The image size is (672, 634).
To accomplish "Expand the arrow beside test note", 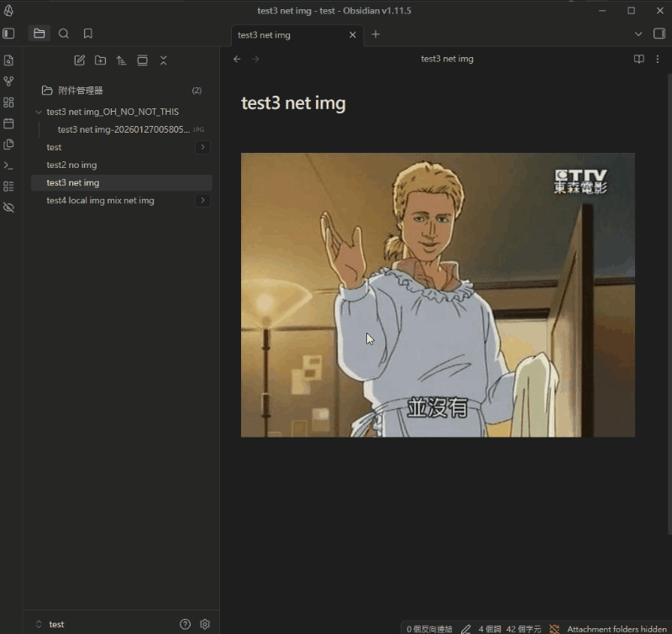I will click(202, 147).
